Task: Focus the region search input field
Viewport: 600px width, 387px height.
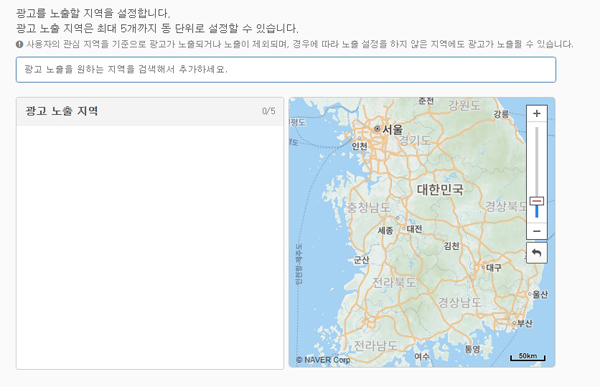Action: coord(286,70)
